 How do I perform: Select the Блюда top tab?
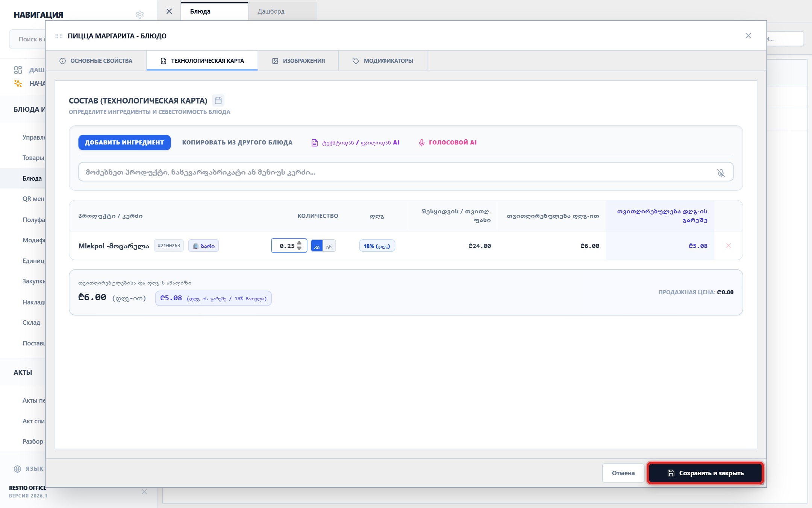214,11
